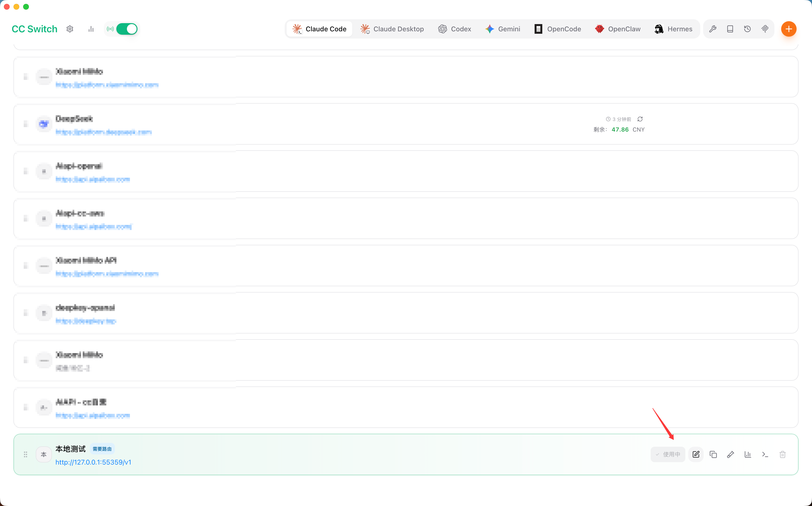Select the Codex tab

[x=454, y=29]
